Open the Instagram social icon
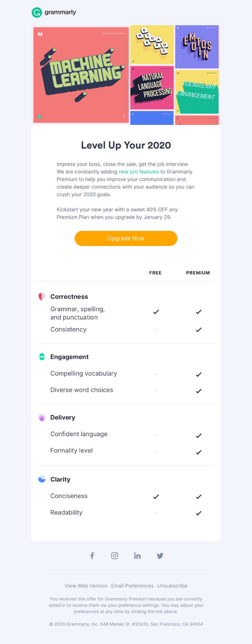 pyautogui.click(x=115, y=556)
